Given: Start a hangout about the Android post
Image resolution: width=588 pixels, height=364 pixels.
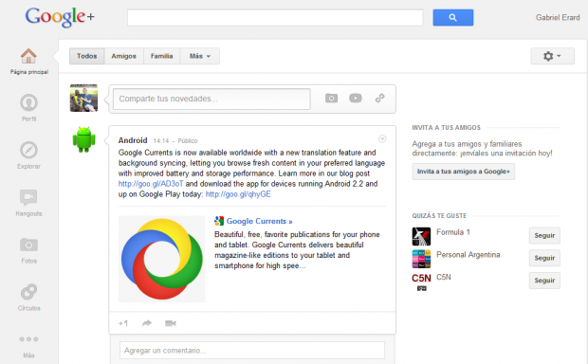Looking at the screenshot, I should pyautogui.click(x=171, y=323).
